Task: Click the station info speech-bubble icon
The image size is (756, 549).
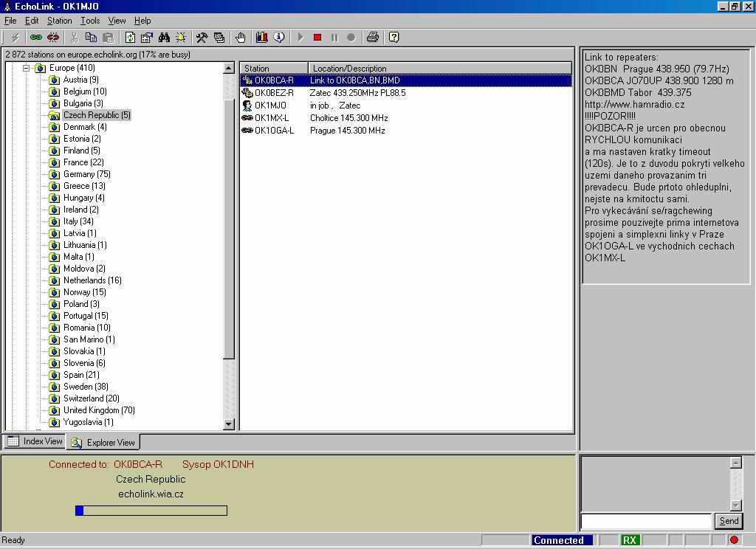Action: pyautogui.click(x=278, y=37)
